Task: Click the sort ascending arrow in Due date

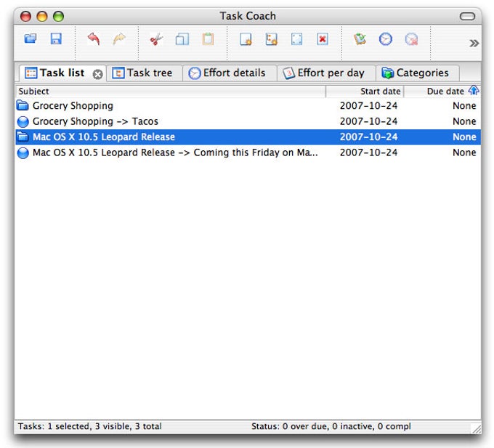Action: click(474, 91)
